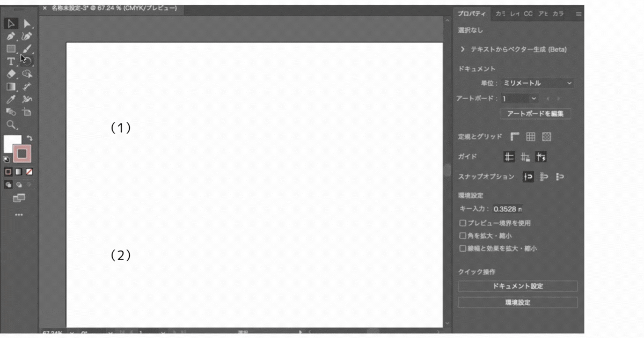This screenshot has height=338, width=644.
Task: Click scroll-down arrow of canvas scrollbar
Action: [447, 323]
